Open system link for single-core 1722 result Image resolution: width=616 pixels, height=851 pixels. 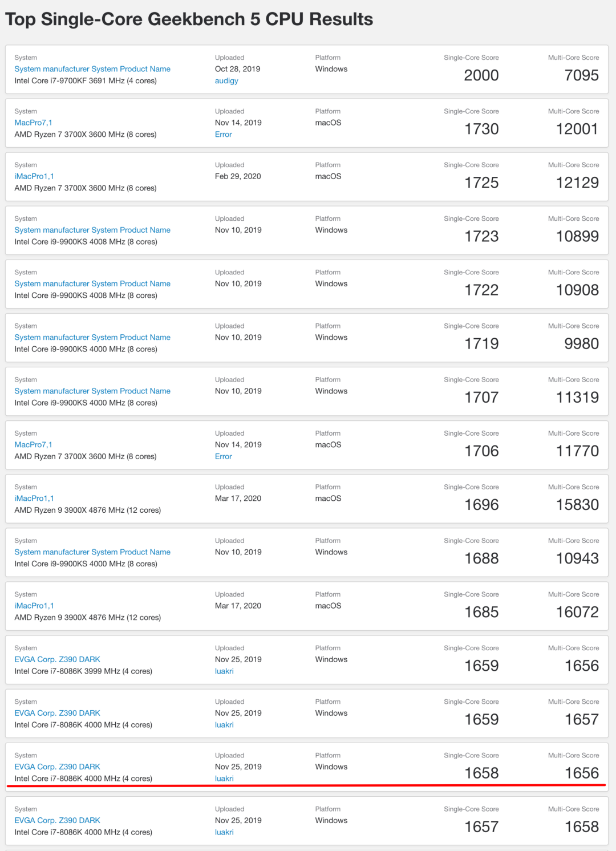coord(92,283)
